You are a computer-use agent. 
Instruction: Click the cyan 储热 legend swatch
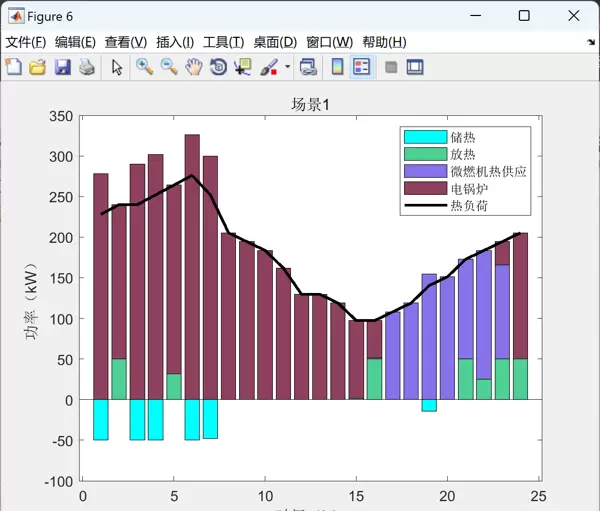click(x=424, y=137)
